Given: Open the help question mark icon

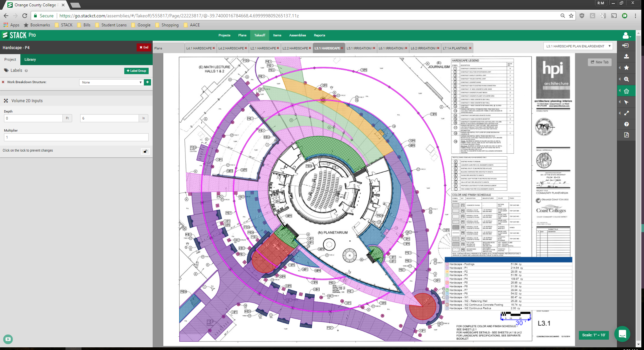Looking at the screenshot, I should click(x=626, y=124).
